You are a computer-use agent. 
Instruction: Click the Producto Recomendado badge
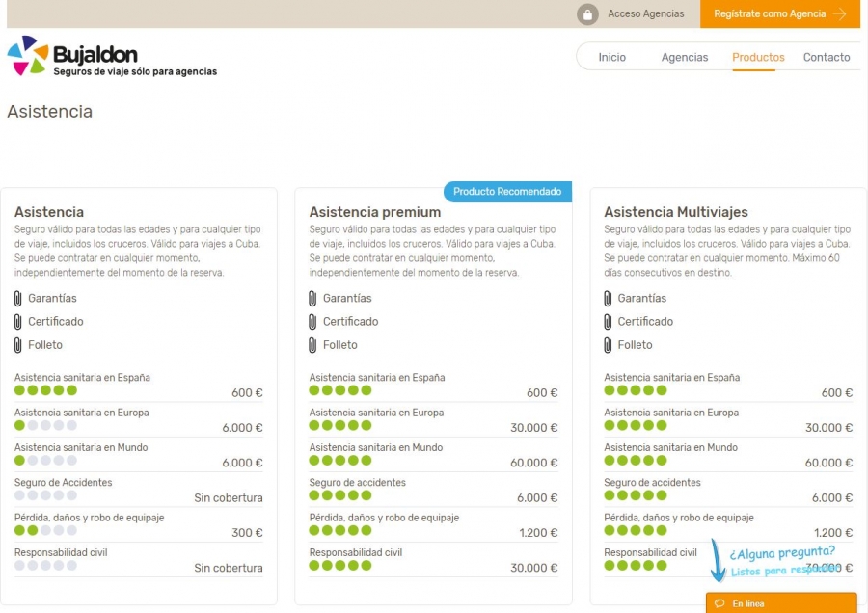pos(507,192)
